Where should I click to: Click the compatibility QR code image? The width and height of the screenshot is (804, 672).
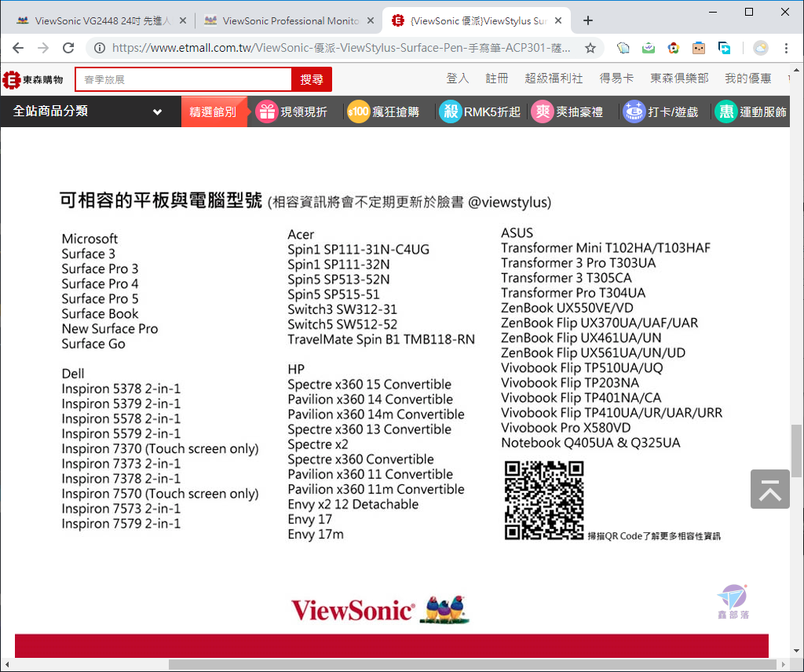pyautogui.click(x=544, y=500)
